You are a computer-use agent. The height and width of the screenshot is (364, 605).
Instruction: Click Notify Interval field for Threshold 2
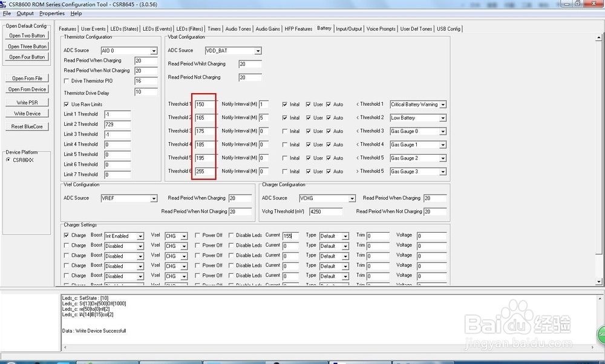pyautogui.click(x=264, y=118)
